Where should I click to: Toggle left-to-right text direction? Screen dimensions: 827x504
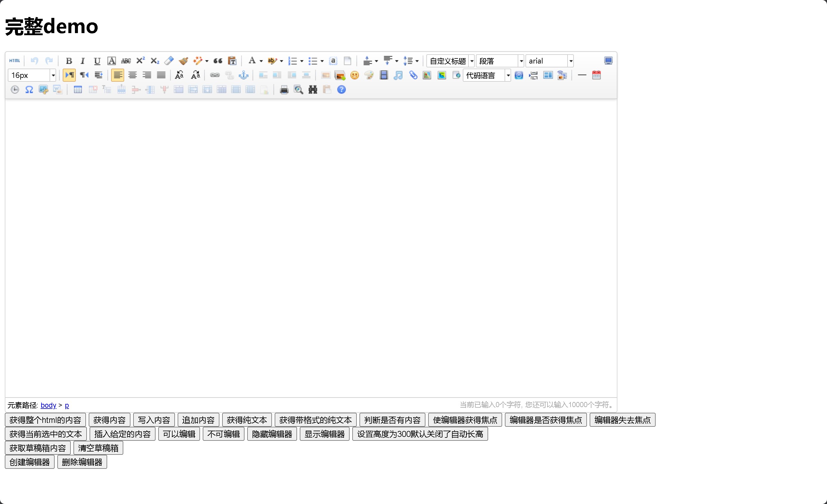point(69,75)
